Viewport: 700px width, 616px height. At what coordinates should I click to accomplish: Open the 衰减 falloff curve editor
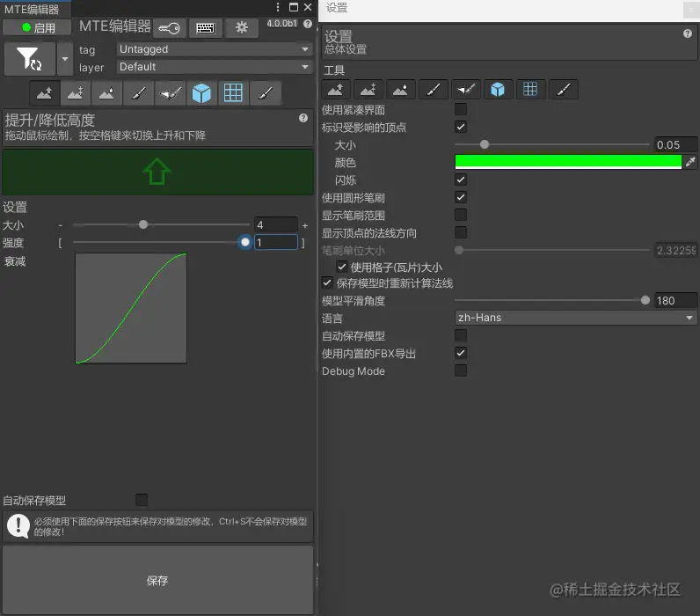pos(131,309)
